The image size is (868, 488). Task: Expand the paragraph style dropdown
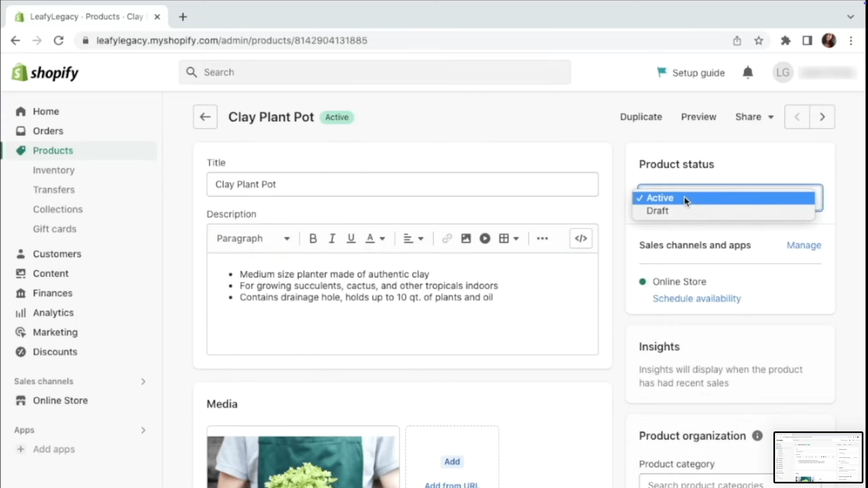point(253,238)
